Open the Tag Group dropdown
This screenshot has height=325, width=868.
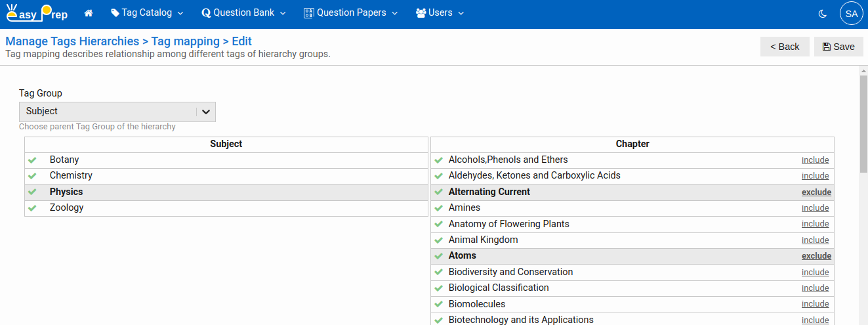click(117, 112)
